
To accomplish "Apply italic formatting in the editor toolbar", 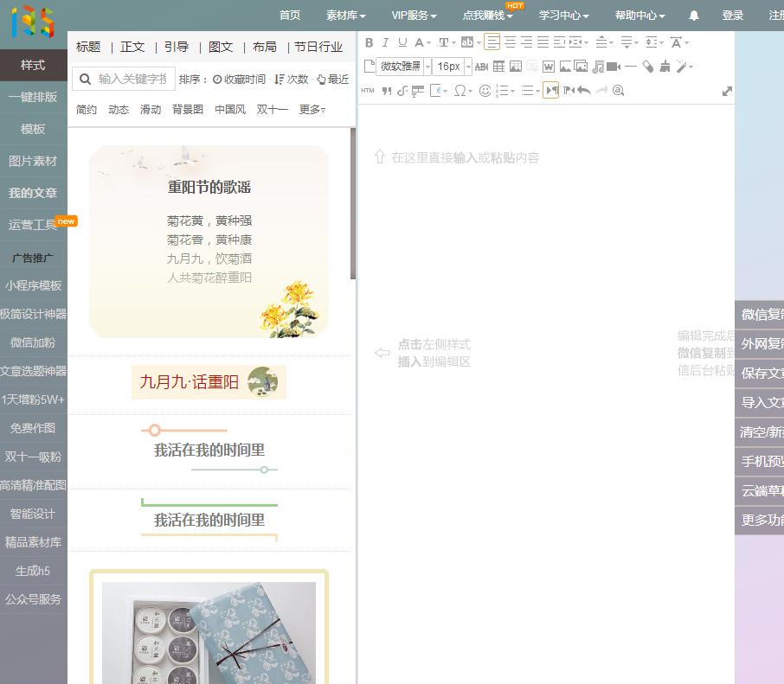I will pyautogui.click(x=385, y=42).
